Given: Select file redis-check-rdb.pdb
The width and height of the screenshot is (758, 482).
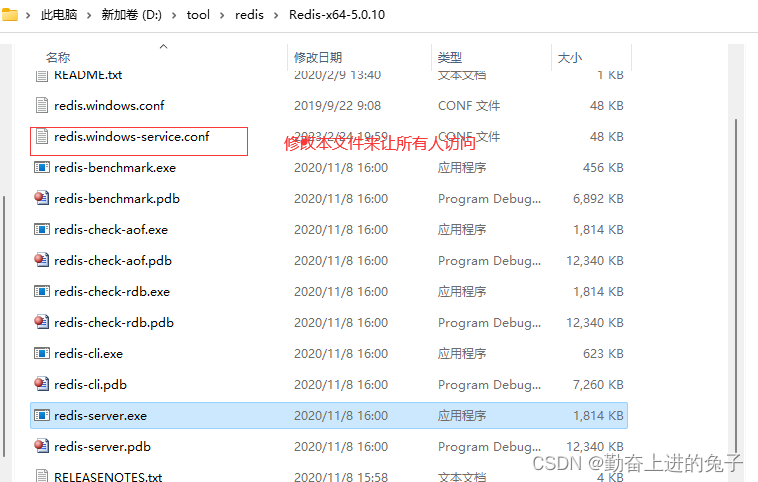Looking at the screenshot, I should (114, 322).
